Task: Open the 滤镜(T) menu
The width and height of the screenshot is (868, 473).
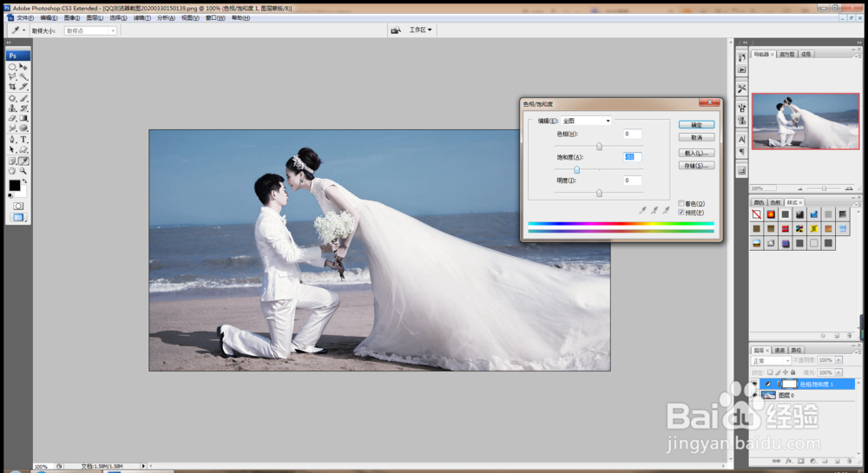Action: click(141, 18)
